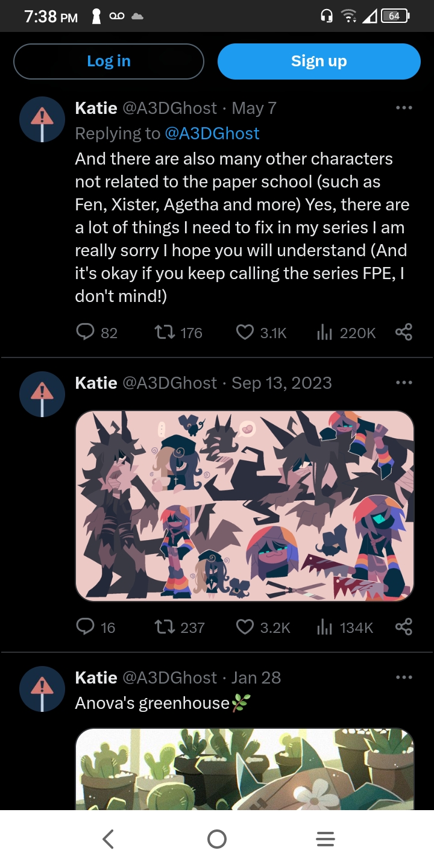Like the tweet with 3.2K likes
This screenshot has height=868, width=434.
245,627
